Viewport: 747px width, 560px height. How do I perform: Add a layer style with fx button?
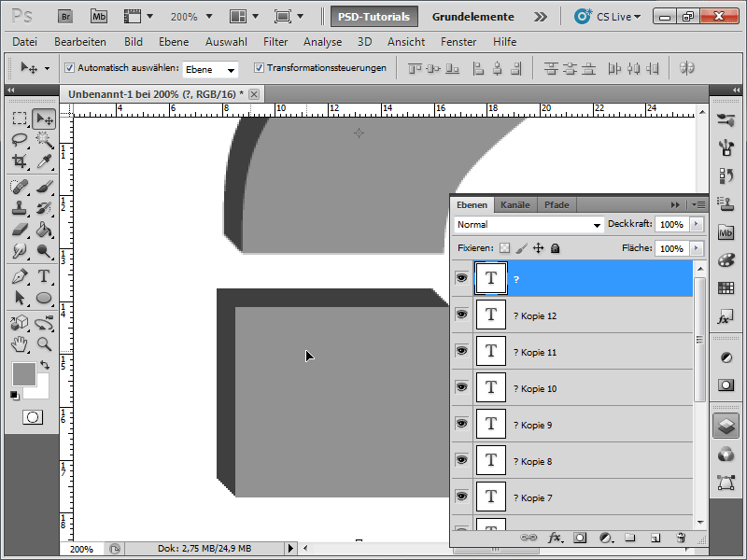555,538
